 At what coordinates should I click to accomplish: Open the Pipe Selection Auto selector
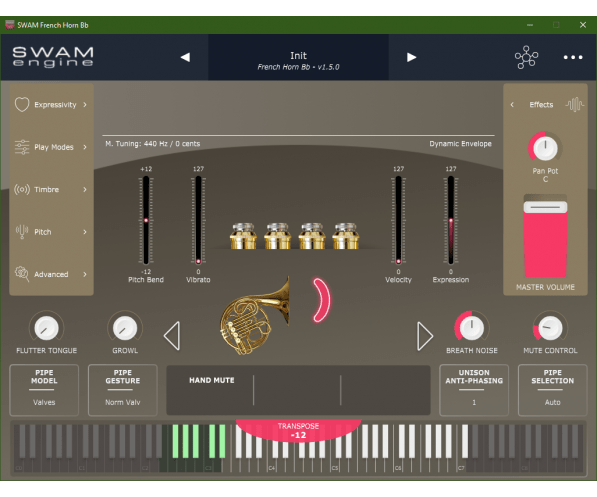[552, 390]
